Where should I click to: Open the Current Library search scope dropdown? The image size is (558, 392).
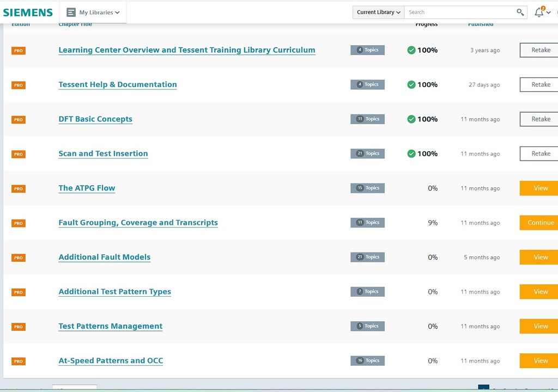point(379,12)
